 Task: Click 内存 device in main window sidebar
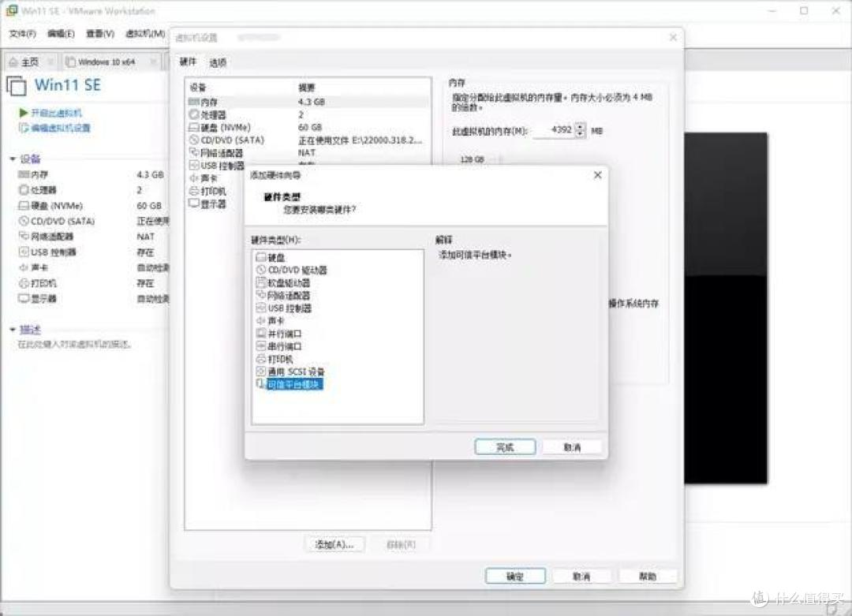tap(33, 174)
